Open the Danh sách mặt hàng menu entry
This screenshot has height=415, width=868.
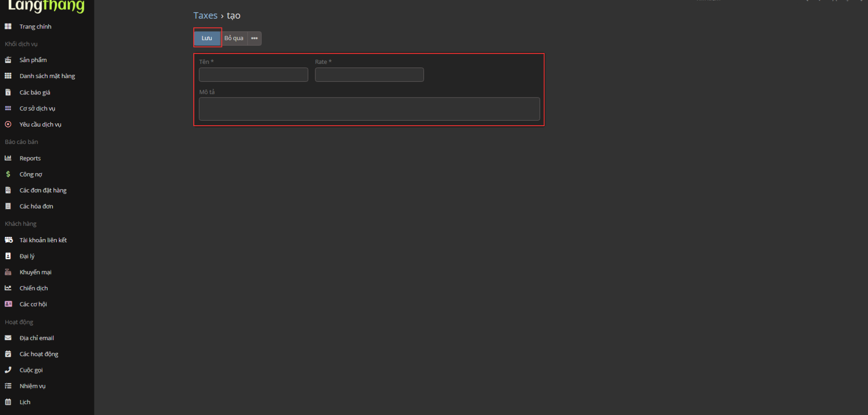click(47, 76)
